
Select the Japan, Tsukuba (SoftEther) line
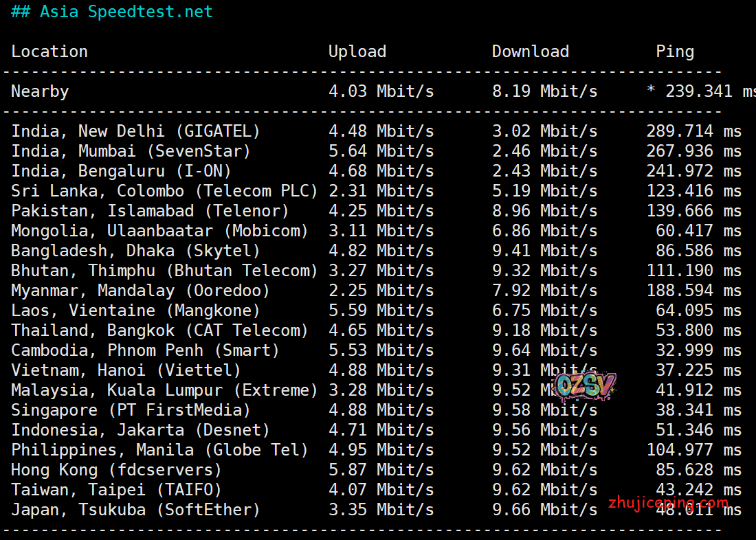pyautogui.click(x=136, y=510)
